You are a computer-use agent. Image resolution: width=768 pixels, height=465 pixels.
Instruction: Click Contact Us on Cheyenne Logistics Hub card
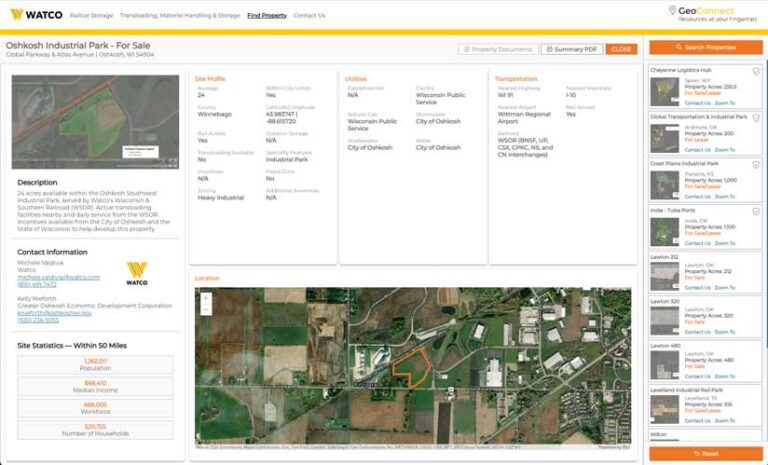697,103
